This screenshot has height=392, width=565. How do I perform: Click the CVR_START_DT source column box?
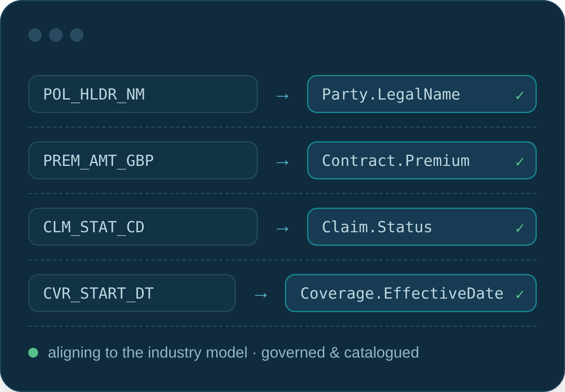pos(132,293)
